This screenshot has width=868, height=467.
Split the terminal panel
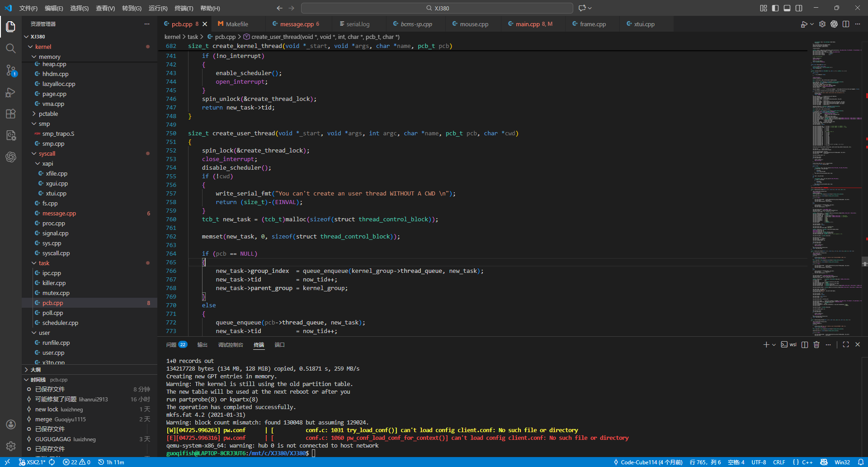tap(805, 345)
